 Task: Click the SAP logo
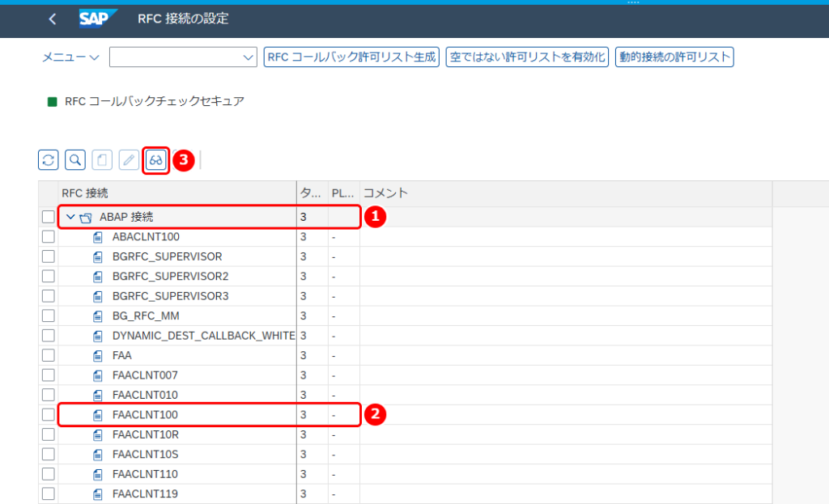point(97,19)
